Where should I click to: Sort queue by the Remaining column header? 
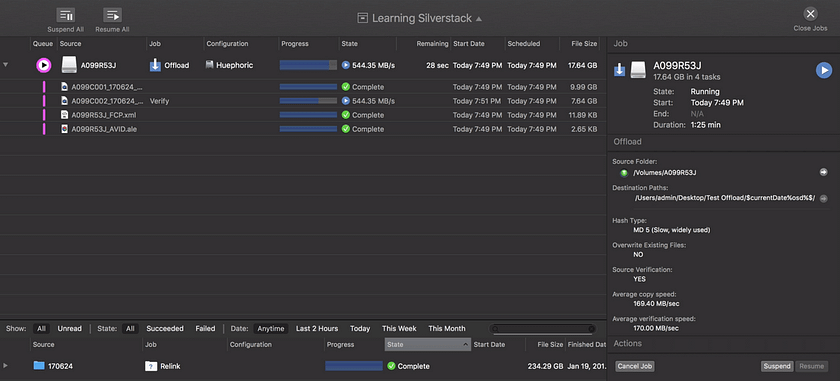tap(423, 43)
